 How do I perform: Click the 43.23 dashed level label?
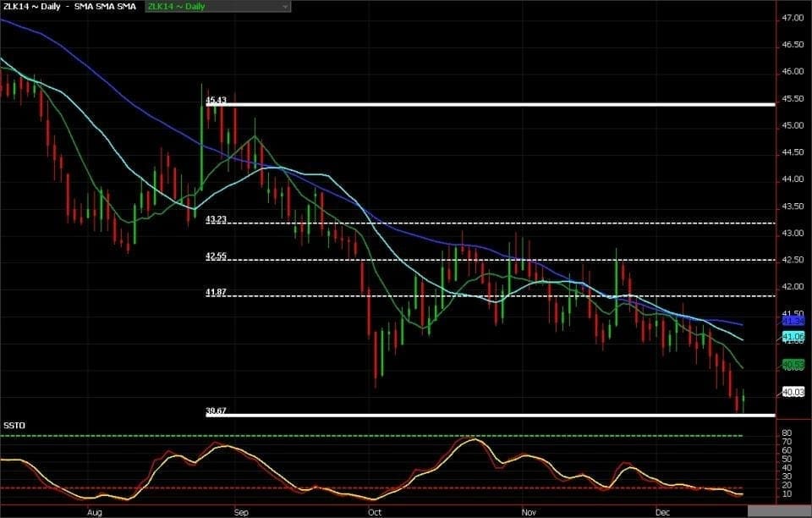click(216, 219)
